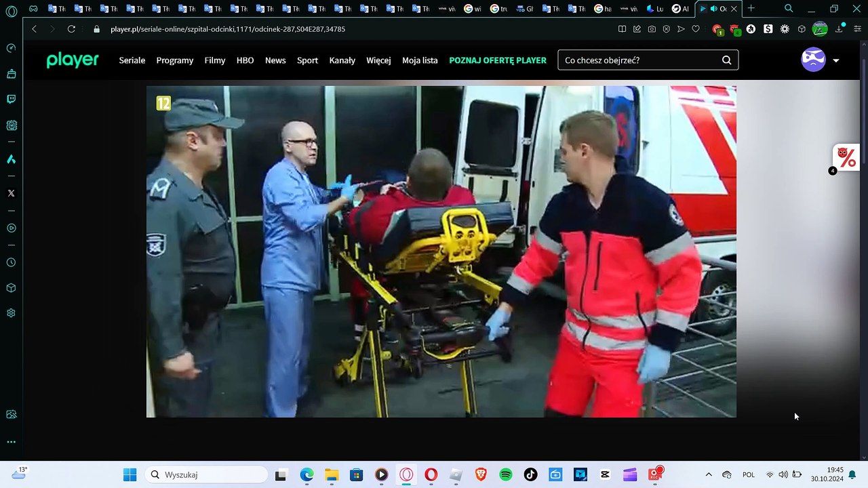Open Moja lista
The image size is (868, 488).
tap(420, 60)
